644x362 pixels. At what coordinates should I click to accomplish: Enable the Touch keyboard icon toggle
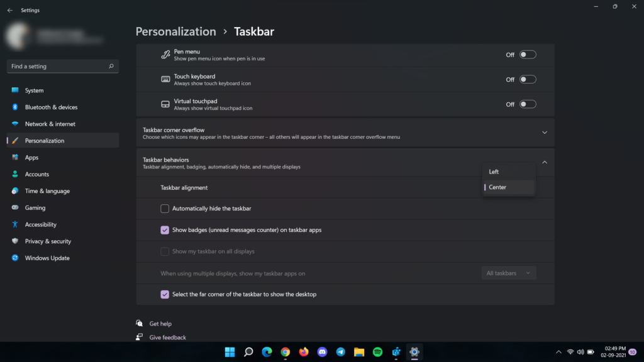528,79
